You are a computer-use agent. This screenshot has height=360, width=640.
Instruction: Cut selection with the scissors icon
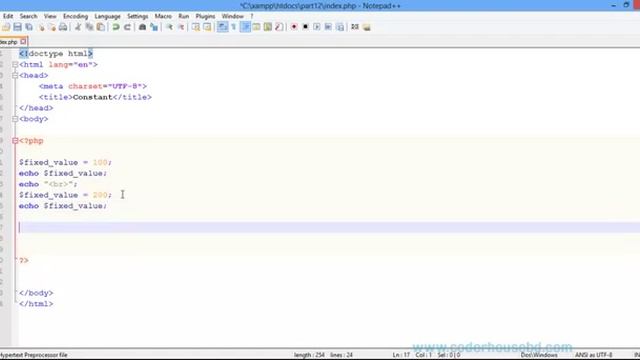point(78,27)
